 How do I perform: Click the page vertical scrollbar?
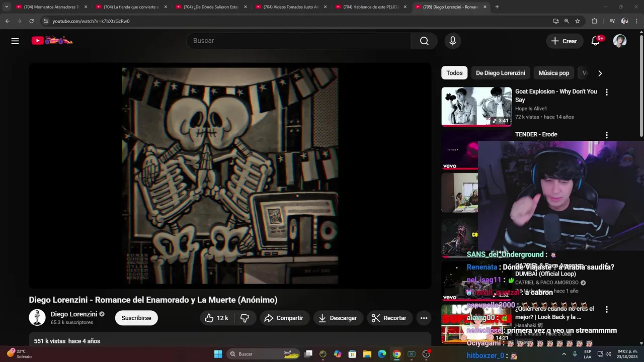point(640,85)
